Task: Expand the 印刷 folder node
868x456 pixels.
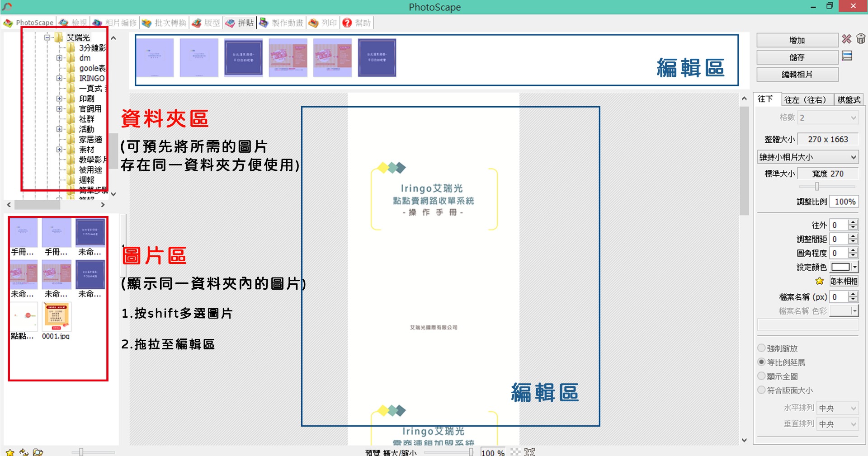Action: click(59, 99)
